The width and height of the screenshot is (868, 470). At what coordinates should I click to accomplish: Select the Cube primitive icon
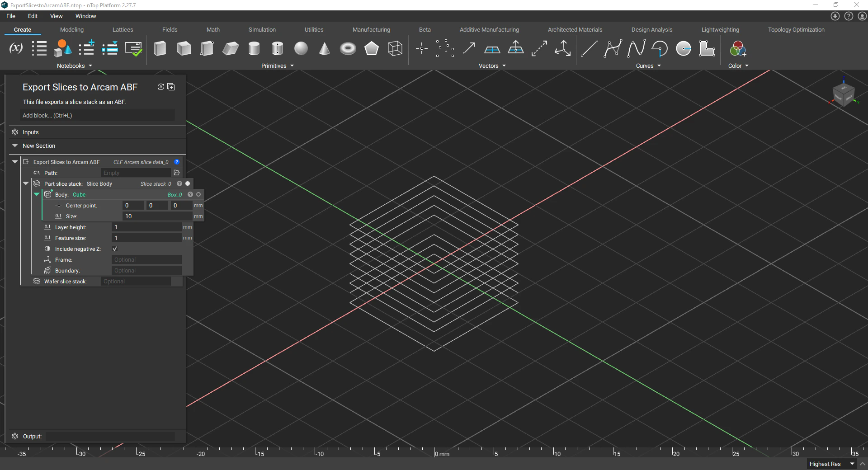(184, 48)
